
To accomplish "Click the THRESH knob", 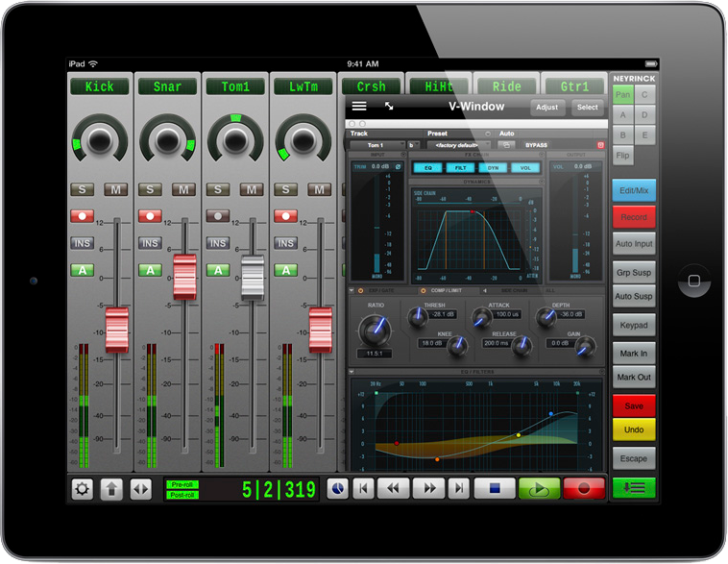I will [x=417, y=317].
